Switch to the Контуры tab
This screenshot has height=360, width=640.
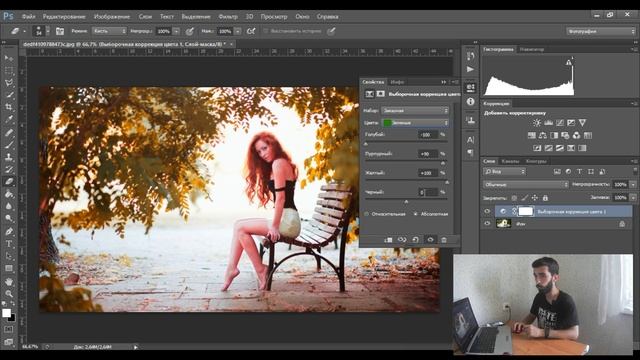point(536,161)
